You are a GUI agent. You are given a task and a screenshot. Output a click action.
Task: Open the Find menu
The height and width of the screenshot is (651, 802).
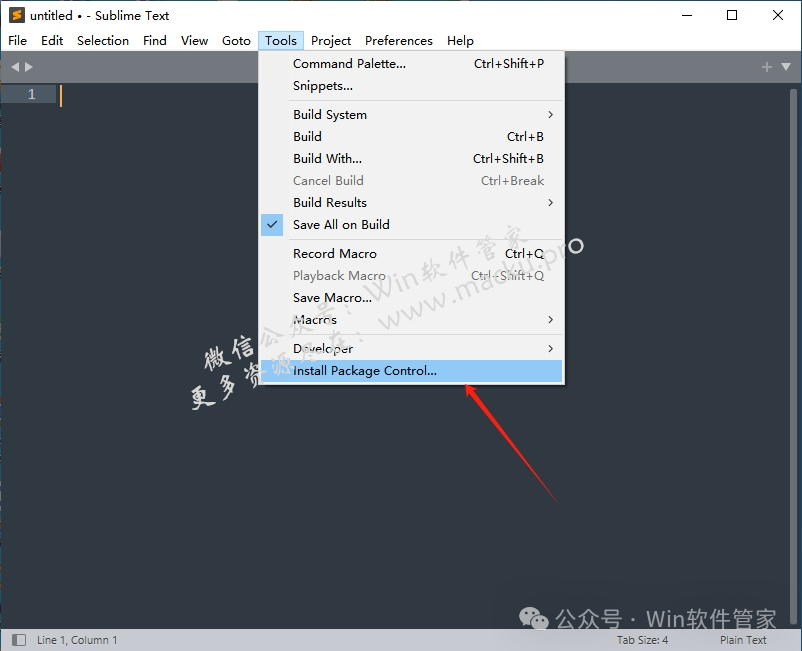point(155,40)
